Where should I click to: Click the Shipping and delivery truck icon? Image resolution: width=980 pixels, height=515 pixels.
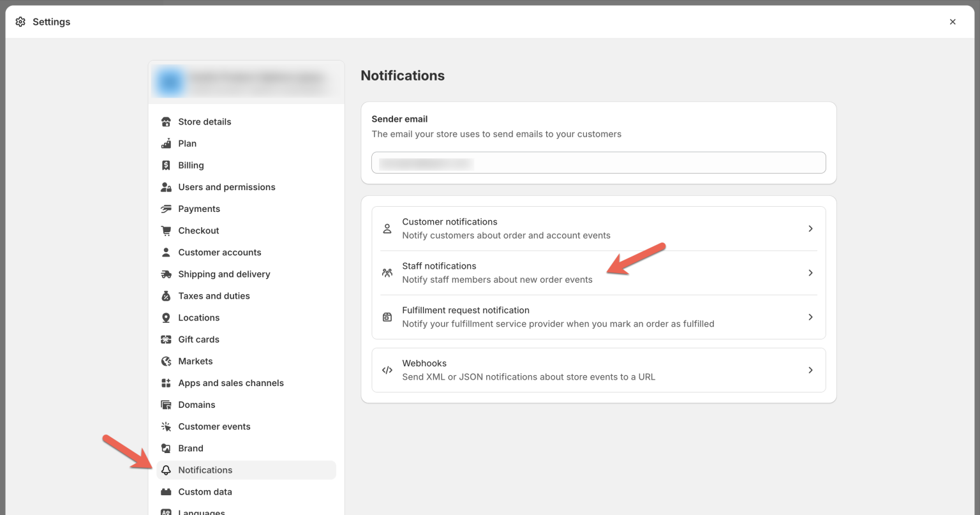click(166, 274)
